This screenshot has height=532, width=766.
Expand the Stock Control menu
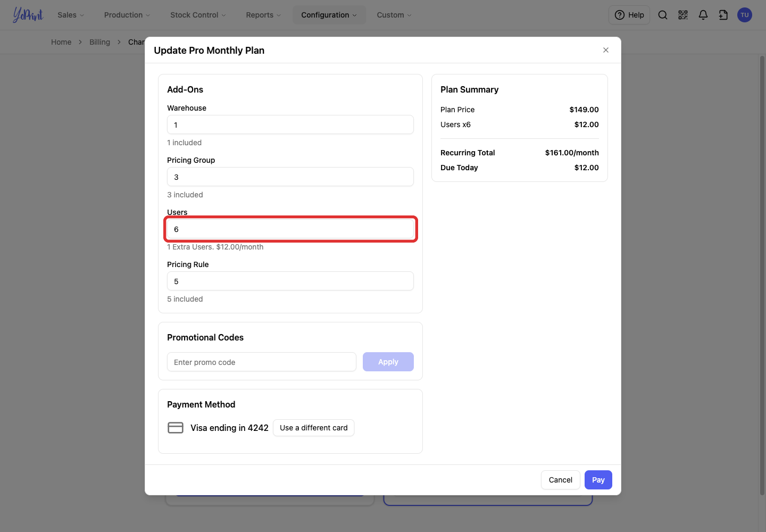tap(198, 15)
